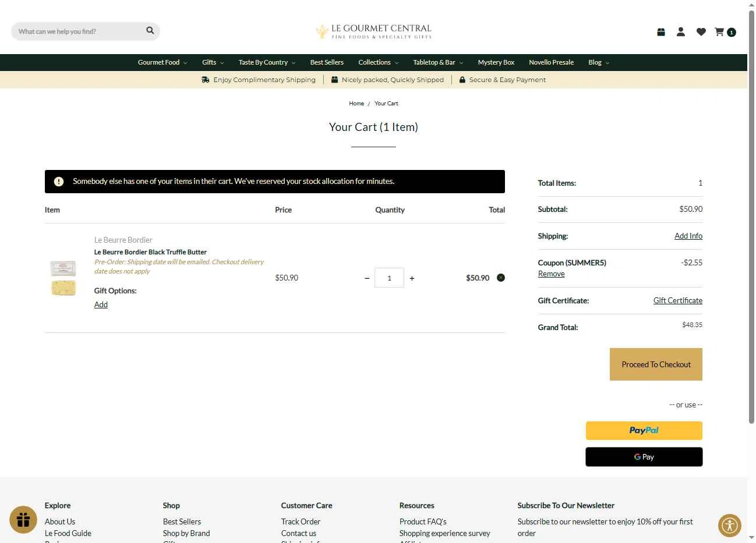Open the gift box icon in header

click(661, 32)
